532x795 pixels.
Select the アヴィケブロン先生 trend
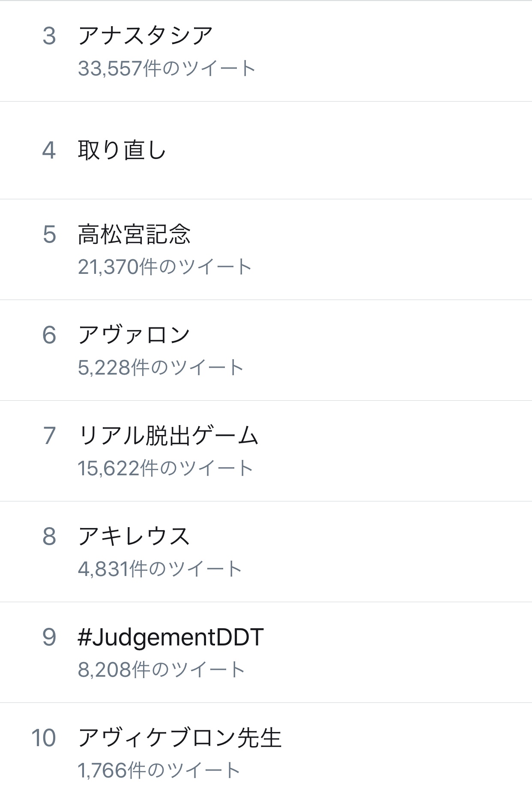click(179, 738)
